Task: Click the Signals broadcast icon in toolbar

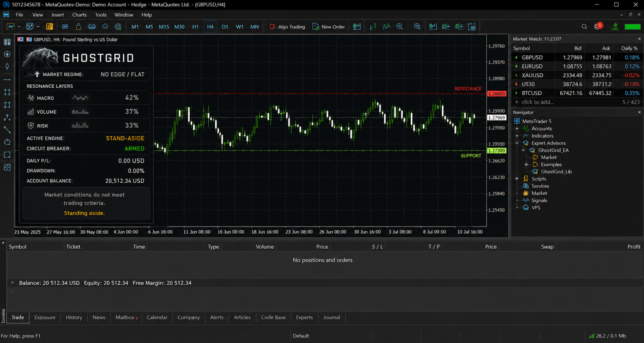Action: 105,27
